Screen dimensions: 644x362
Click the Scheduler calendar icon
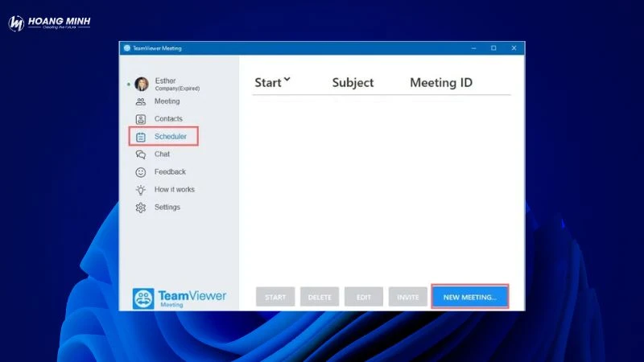coord(140,137)
